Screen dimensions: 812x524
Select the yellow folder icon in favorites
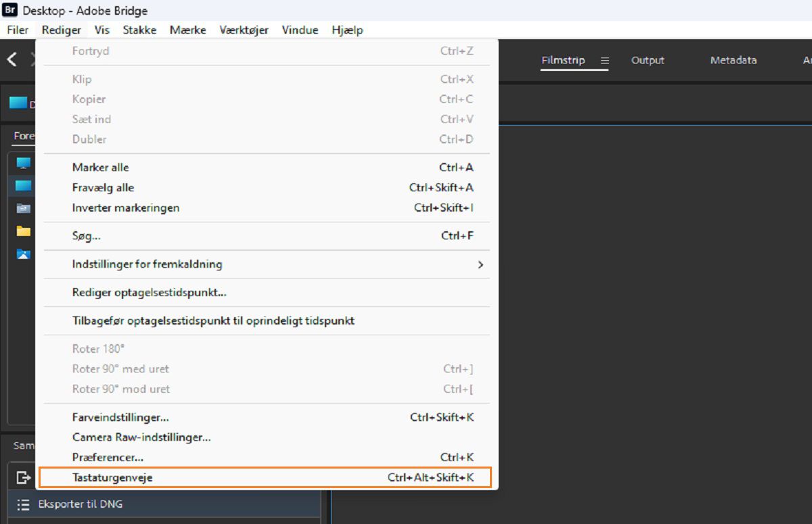click(24, 231)
